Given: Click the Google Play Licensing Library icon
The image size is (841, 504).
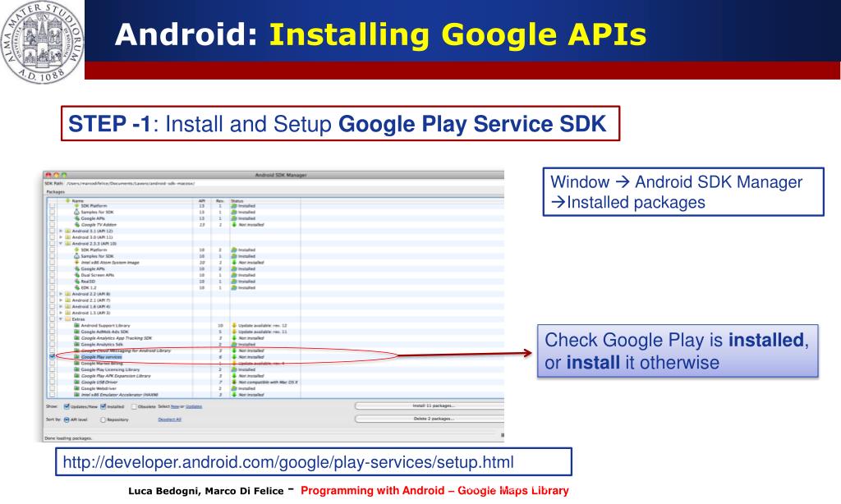Looking at the screenshot, I should pos(76,369).
